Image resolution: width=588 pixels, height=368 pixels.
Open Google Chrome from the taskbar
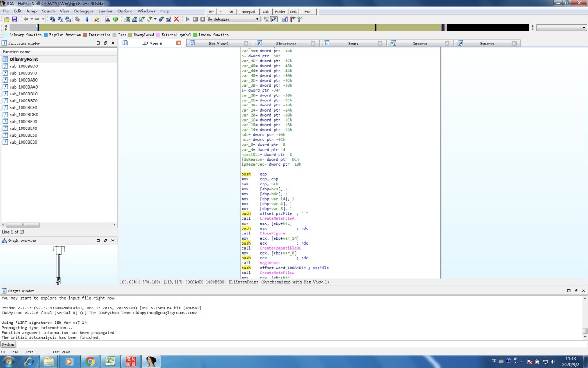point(90,362)
